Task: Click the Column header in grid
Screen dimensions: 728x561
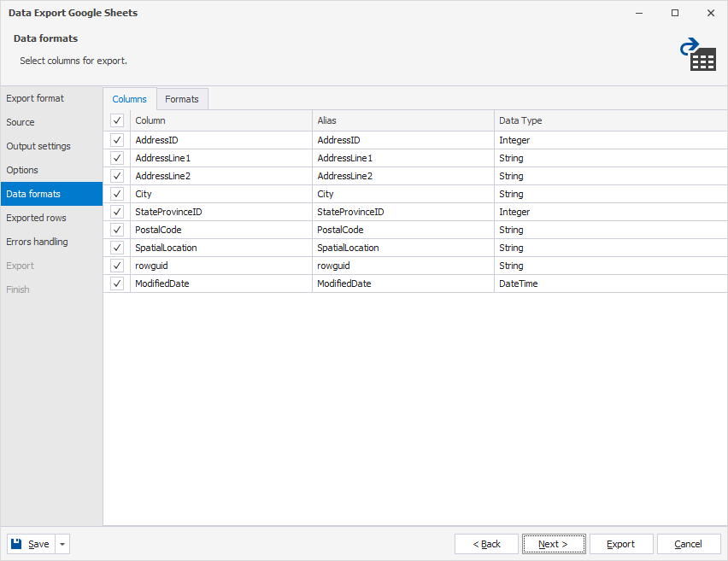Action: click(221, 120)
